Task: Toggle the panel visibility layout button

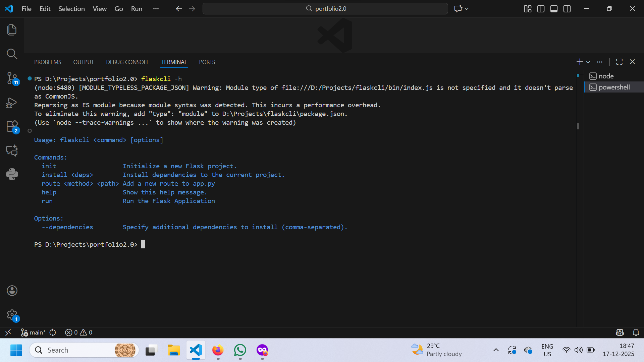Action: [x=554, y=9]
